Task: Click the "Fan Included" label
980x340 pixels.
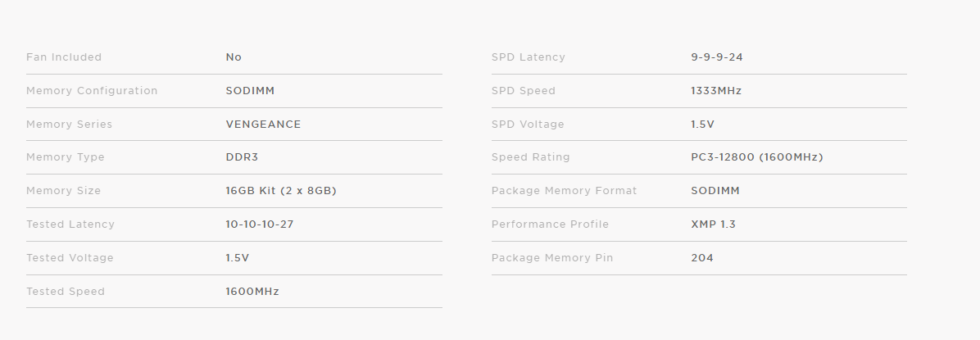Action: pos(64,57)
